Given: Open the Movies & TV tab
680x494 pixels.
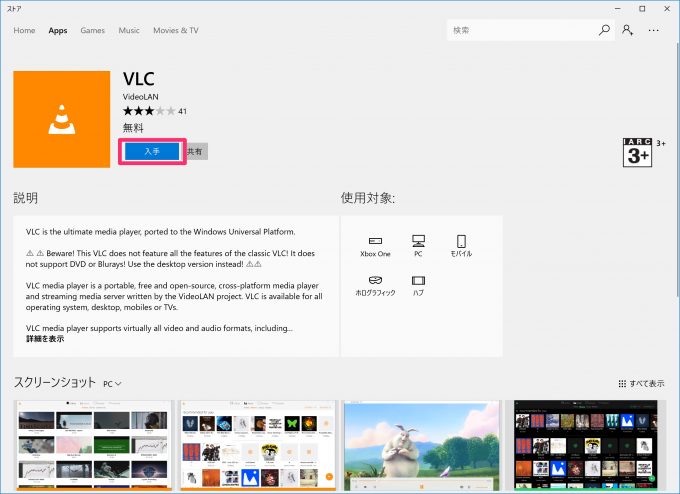Looking at the screenshot, I should click(176, 30).
